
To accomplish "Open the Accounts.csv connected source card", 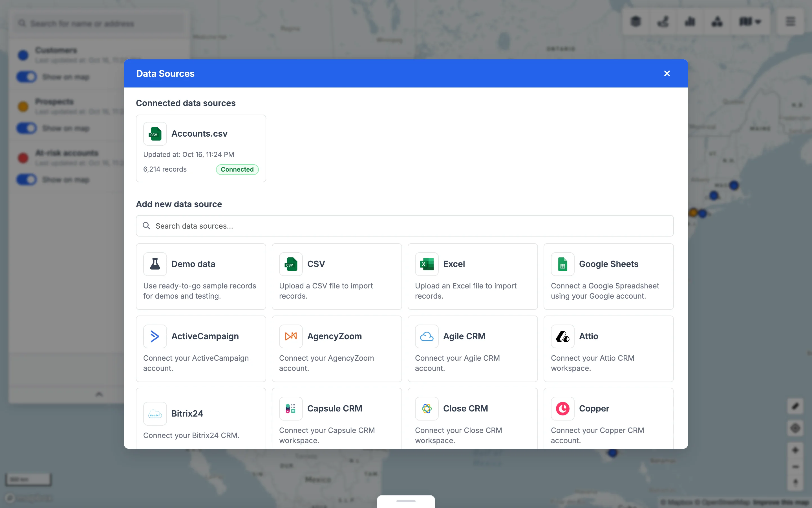I will [x=201, y=148].
